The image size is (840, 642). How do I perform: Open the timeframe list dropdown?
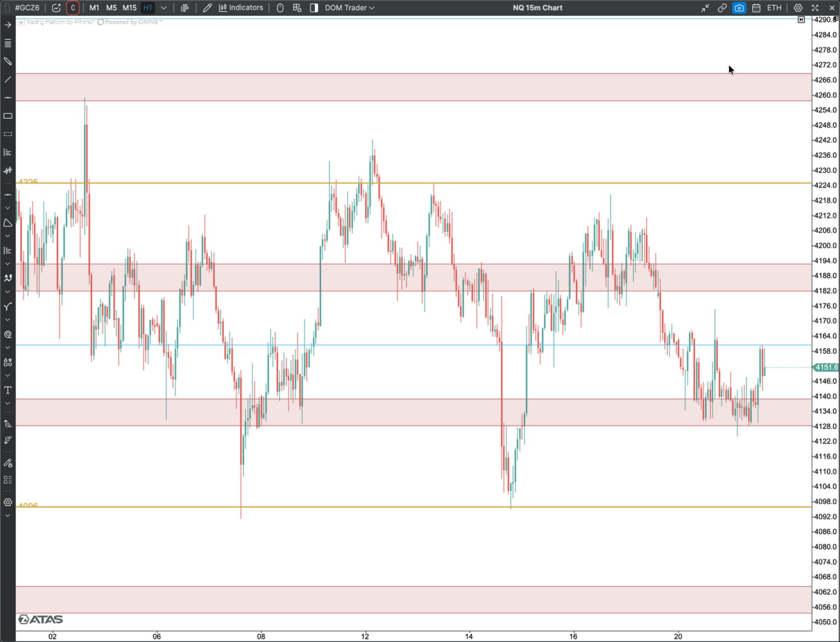pyautogui.click(x=164, y=8)
